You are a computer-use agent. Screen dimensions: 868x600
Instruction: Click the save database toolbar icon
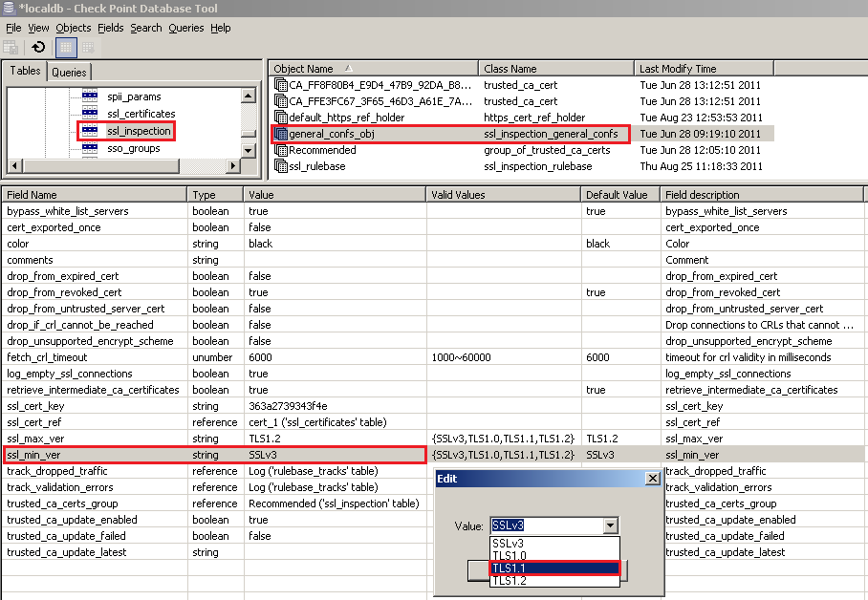[x=11, y=47]
